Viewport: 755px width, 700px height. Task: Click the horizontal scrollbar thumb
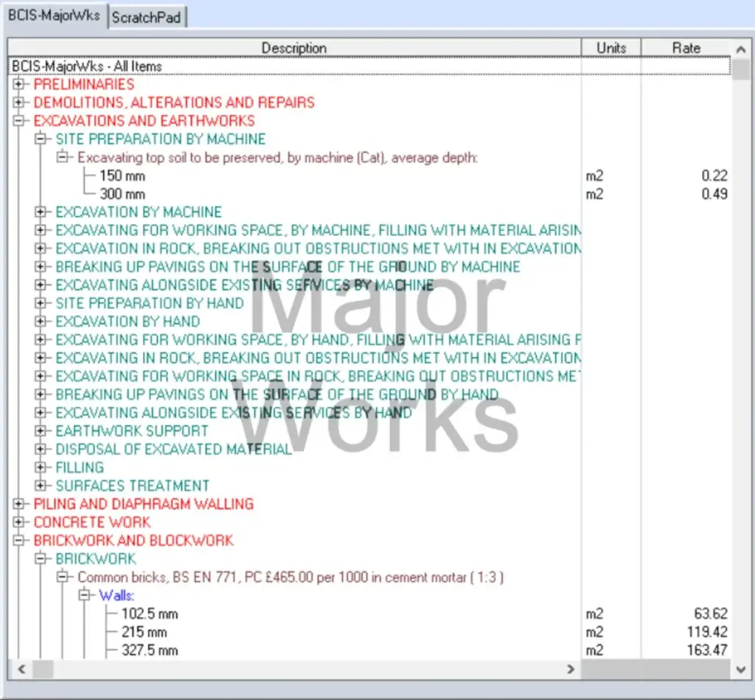43,669
